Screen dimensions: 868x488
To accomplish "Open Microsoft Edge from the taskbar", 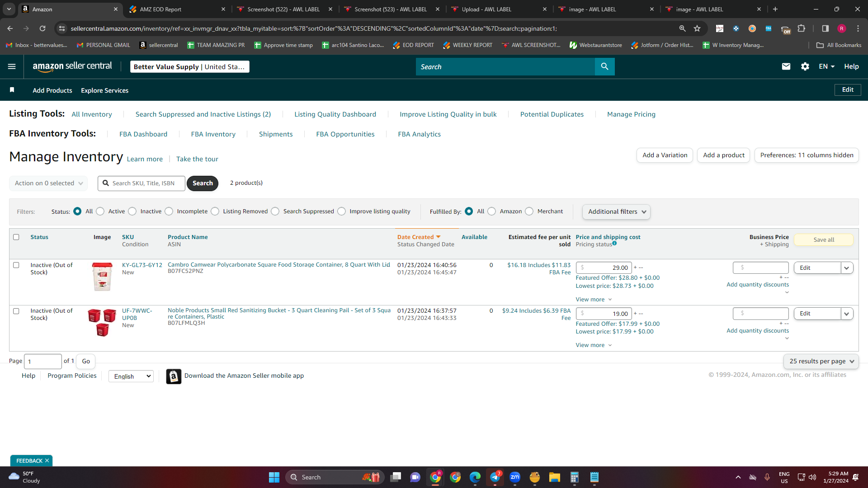I will click(475, 477).
